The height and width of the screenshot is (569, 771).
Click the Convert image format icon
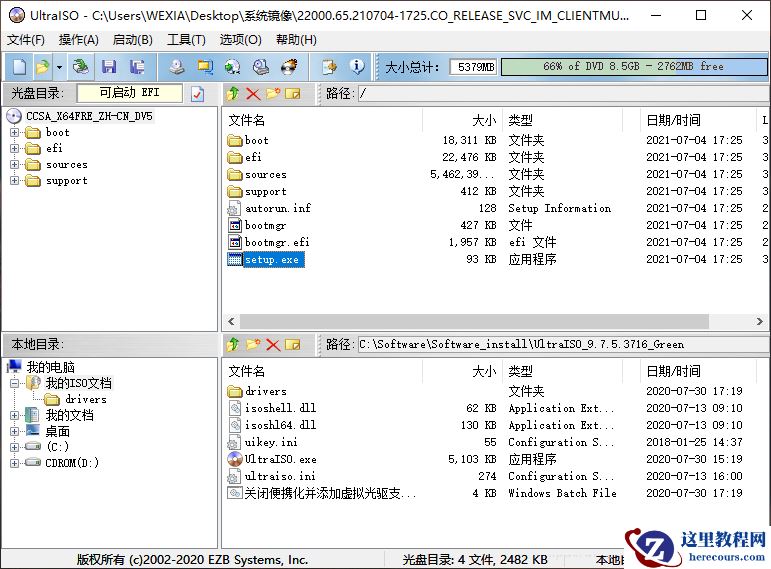(205, 66)
